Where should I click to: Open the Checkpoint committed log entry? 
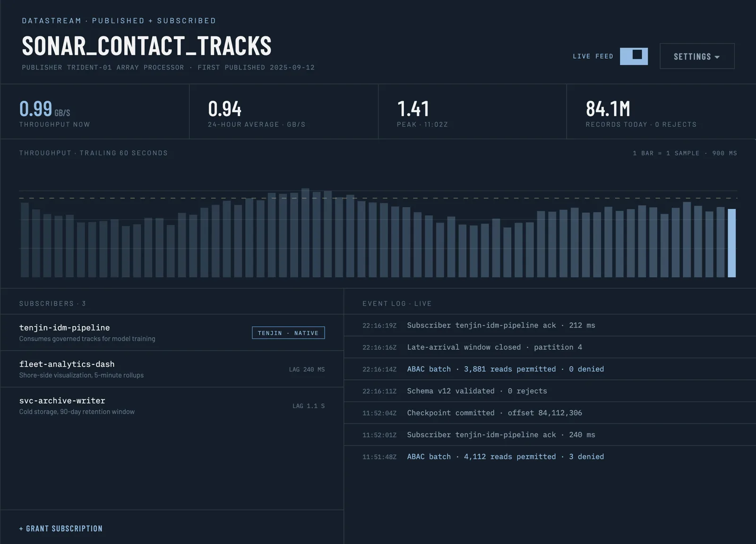[x=550, y=413]
